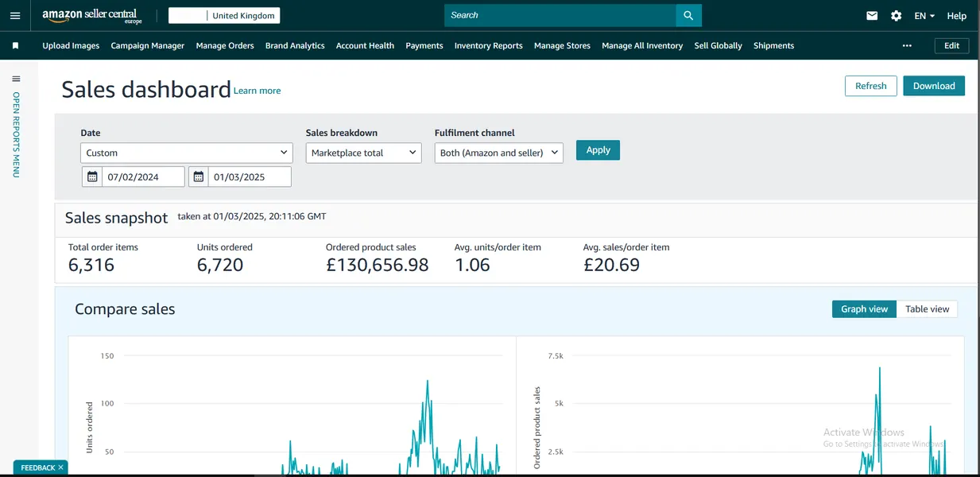Open the end date calendar icon

click(x=199, y=176)
